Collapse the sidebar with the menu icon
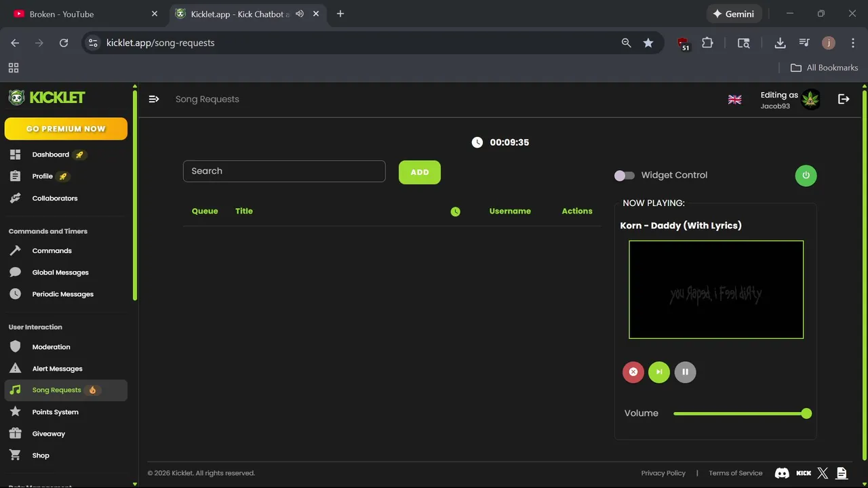The height and width of the screenshot is (488, 868). click(154, 99)
